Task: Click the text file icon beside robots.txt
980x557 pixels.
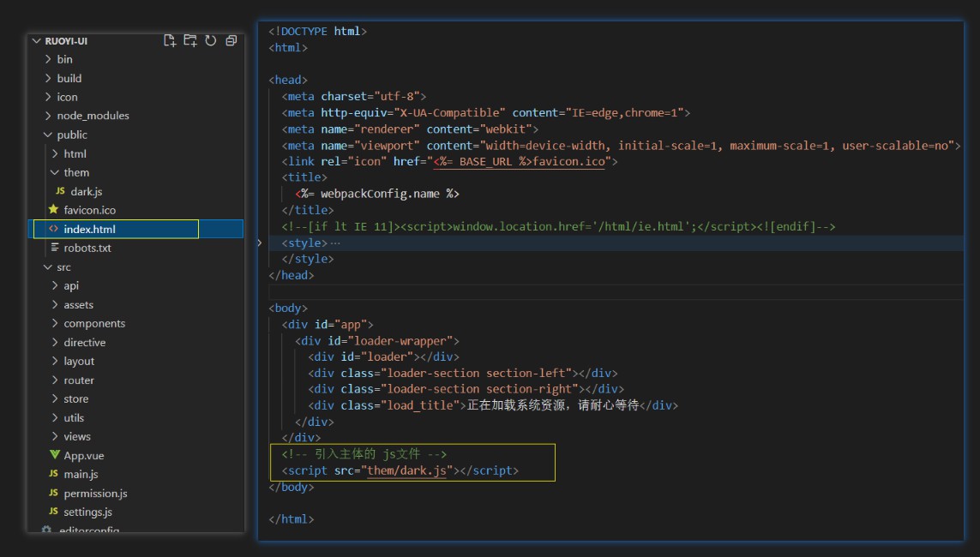Action: 55,248
